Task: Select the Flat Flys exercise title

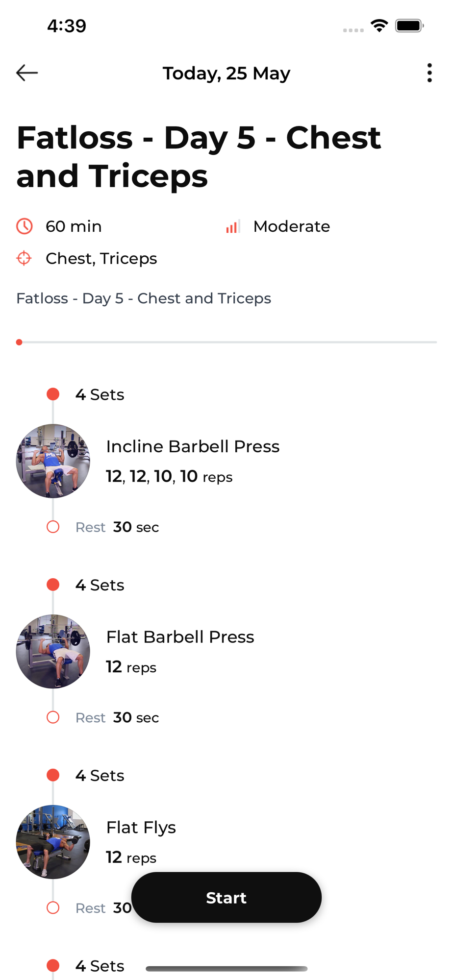Action: pyautogui.click(x=141, y=828)
